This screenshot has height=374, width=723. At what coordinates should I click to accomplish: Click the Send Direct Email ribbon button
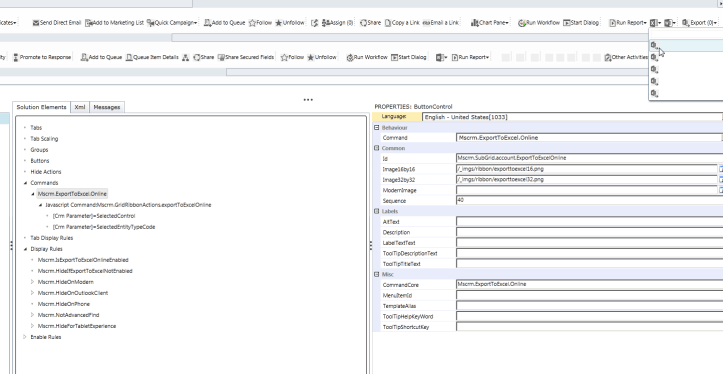tap(57, 23)
